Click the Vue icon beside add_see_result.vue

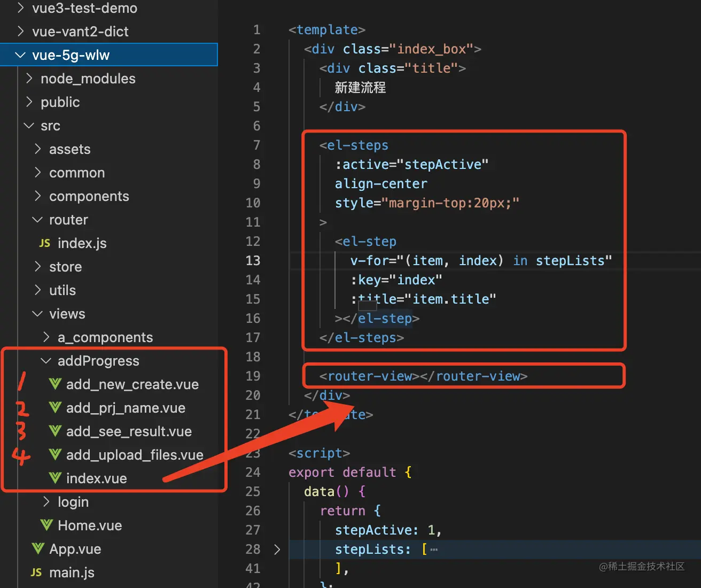[55, 431]
